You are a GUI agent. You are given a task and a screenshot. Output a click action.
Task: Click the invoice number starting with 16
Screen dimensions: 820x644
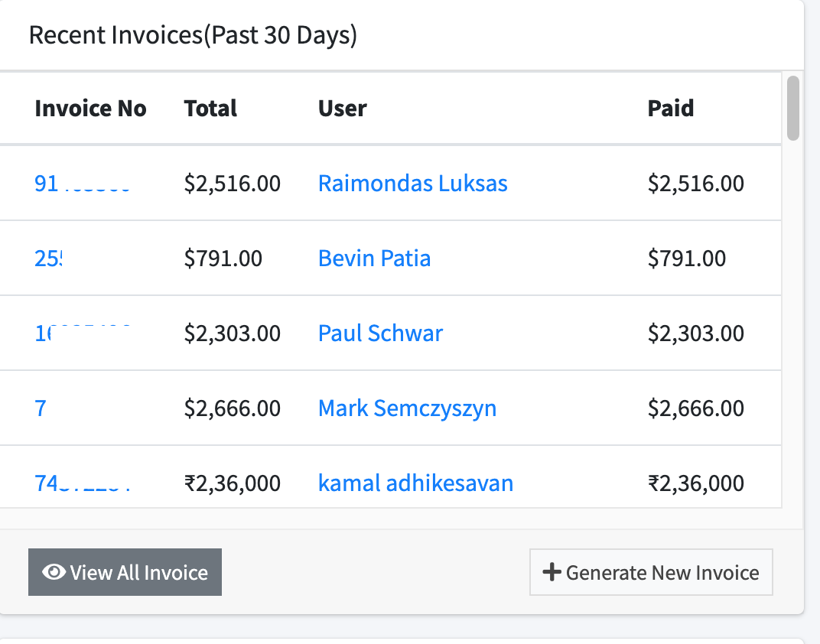click(84, 333)
